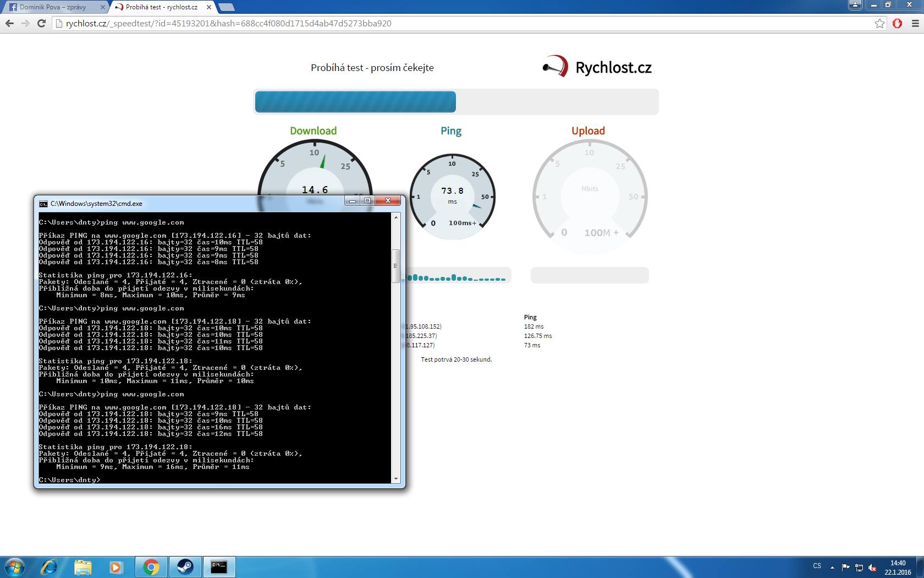Close the Dominik Pova Facebook tab
Image resolution: width=924 pixels, height=578 pixels.
[103, 7]
